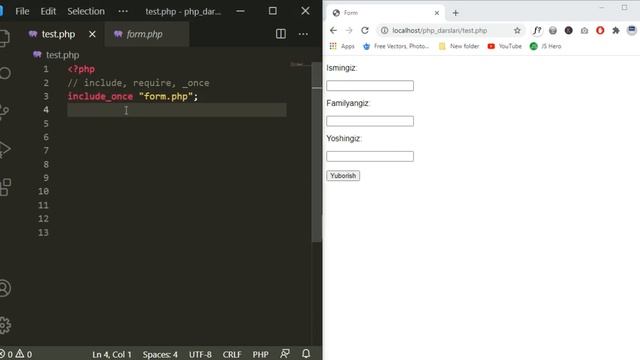Open a new Chrome tab
This screenshot has height=360, width=640.
[456, 13]
